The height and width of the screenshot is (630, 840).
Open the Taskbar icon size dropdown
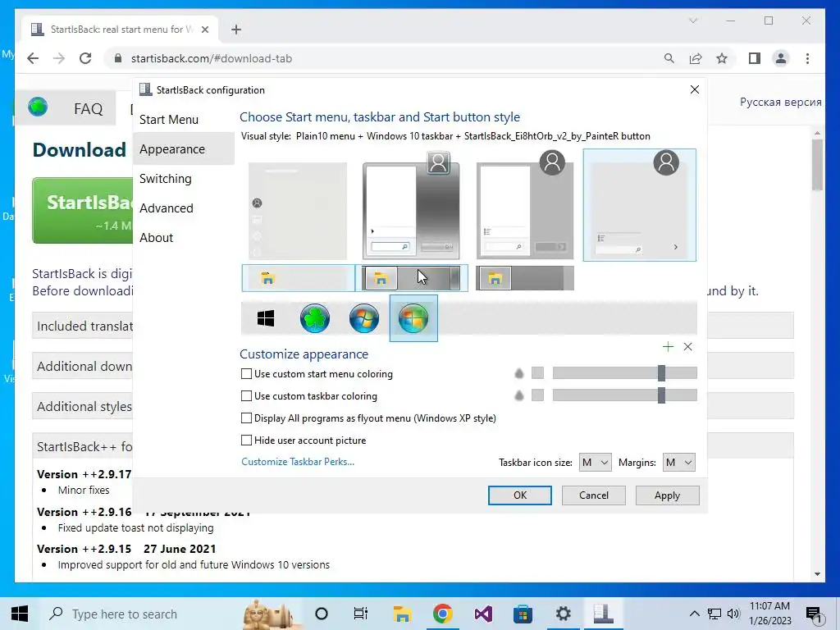(596, 463)
